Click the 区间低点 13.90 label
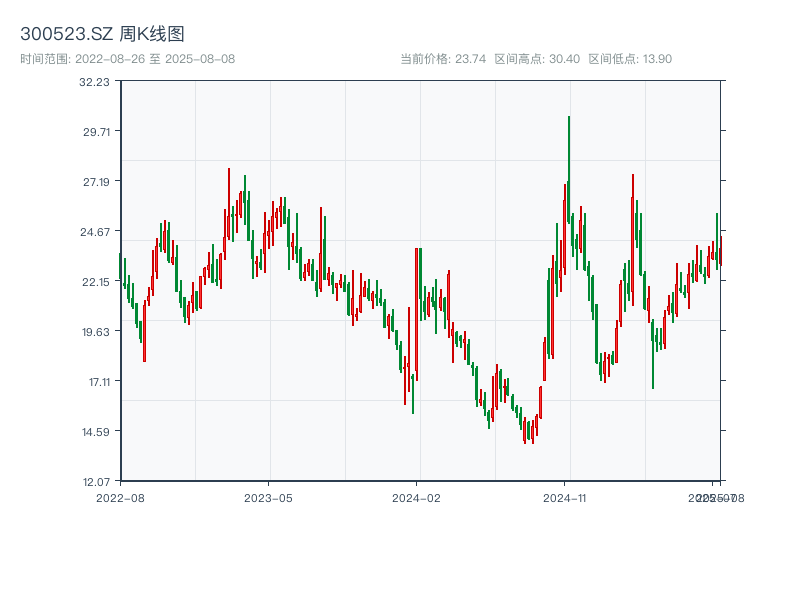The image size is (800, 600). click(x=630, y=59)
